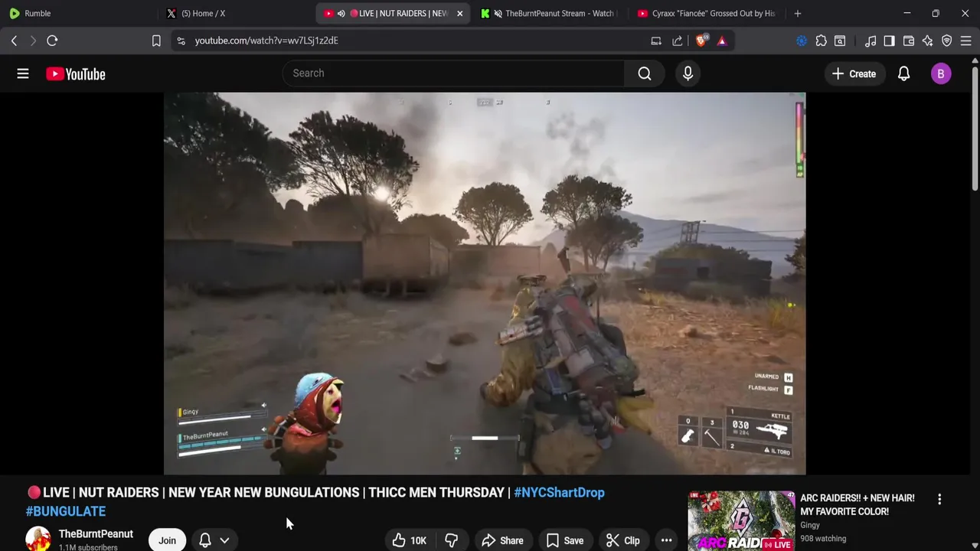This screenshot has height=551, width=980.
Task: Share this page from the address bar
Action: coord(678,41)
